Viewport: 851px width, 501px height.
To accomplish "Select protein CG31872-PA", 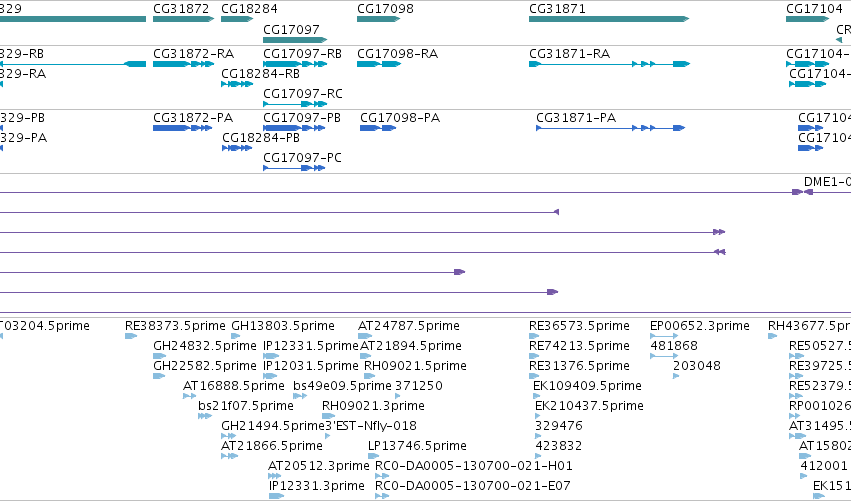I will tap(182, 128).
